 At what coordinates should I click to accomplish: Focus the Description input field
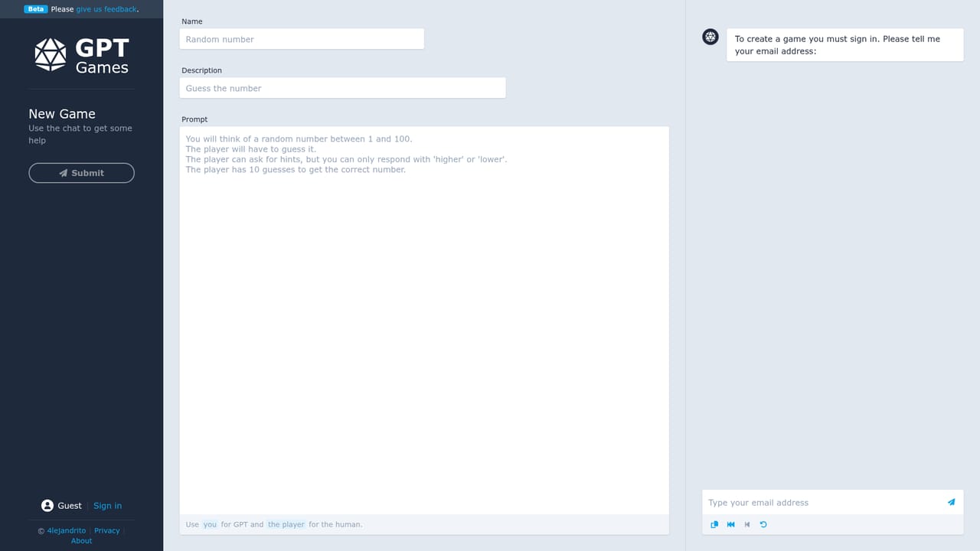pyautogui.click(x=343, y=88)
